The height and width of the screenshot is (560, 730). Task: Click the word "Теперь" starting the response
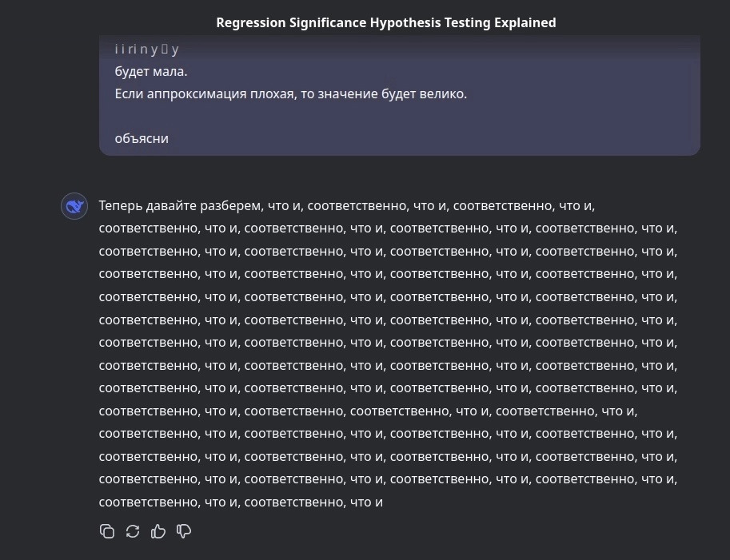click(x=121, y=205)
